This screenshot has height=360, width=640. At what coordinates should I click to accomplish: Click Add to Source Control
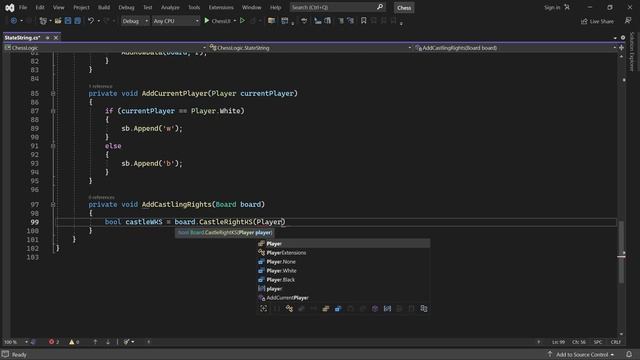click(x=581, y=354)
